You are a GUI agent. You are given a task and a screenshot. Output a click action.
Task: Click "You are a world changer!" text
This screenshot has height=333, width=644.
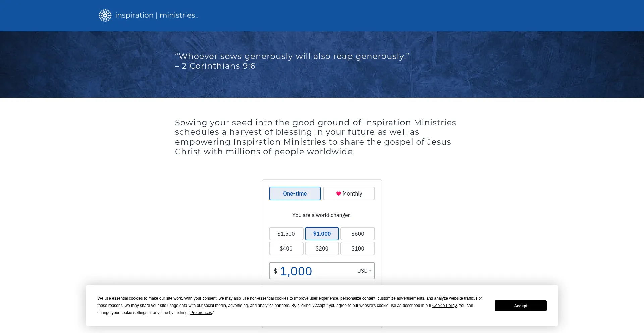322,215
